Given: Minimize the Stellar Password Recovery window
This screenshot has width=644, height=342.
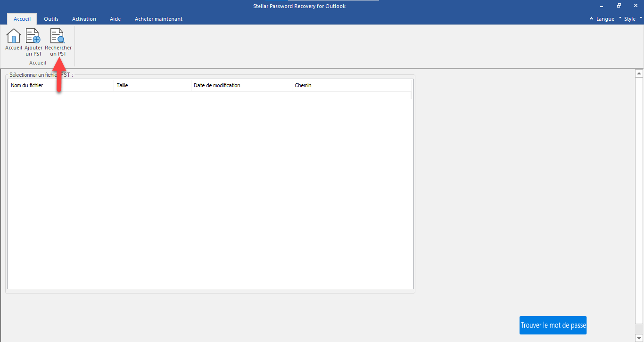Looking at the screenshot, I should click(602, 6).
